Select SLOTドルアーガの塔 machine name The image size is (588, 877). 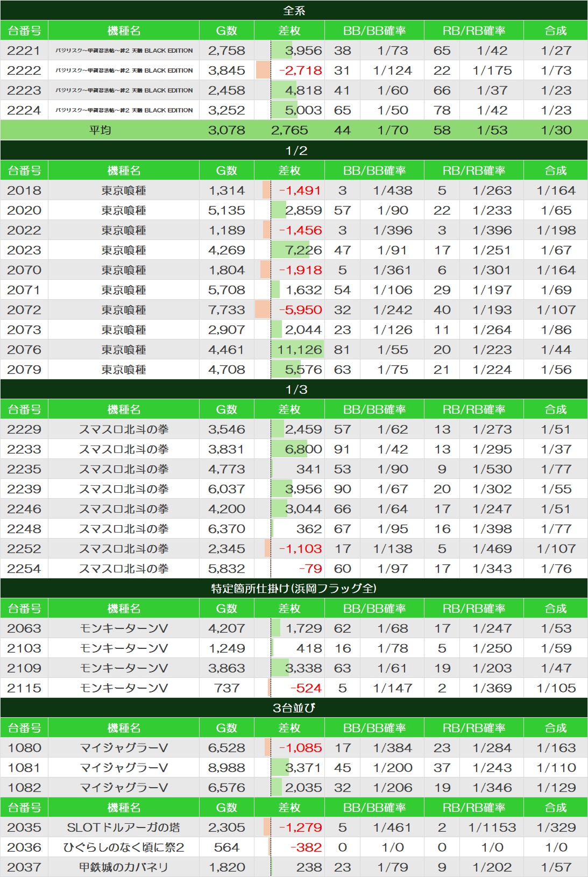124,828
